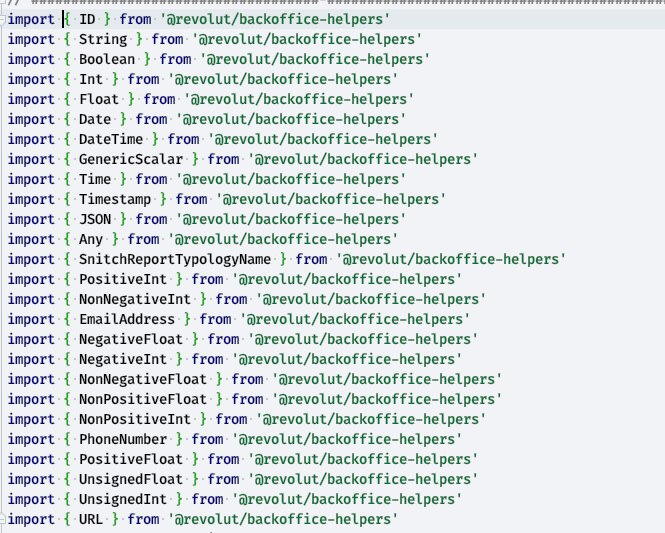Click the 'from' keyword on the Boolean line
The image size is (665, 533).
coord(175,59)
